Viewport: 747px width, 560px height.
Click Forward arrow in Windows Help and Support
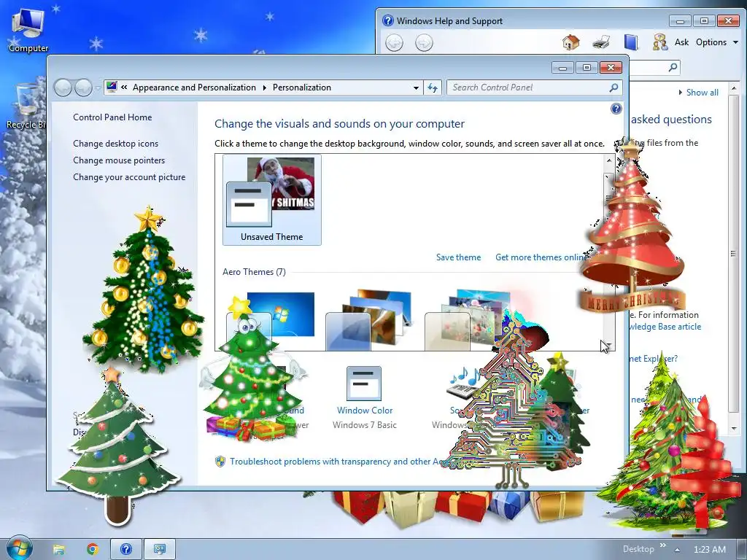(424, 43)
